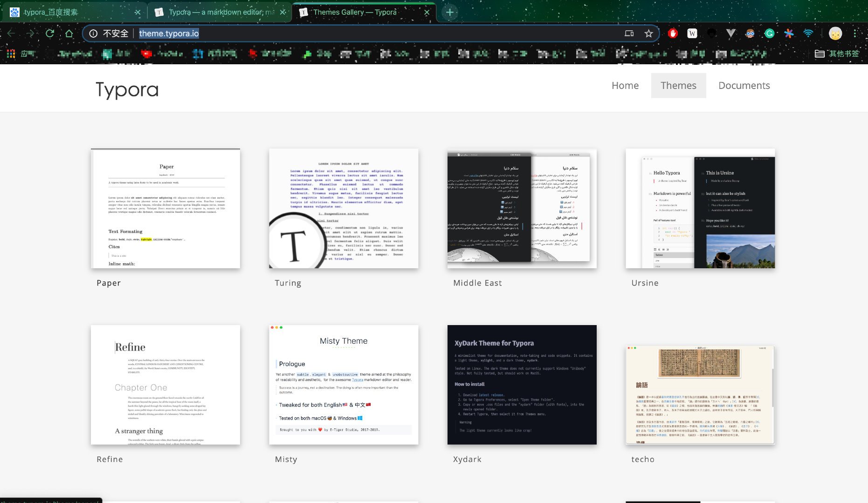
Task: Bookmark this page with the star icon
Action: tap(648, 34)
